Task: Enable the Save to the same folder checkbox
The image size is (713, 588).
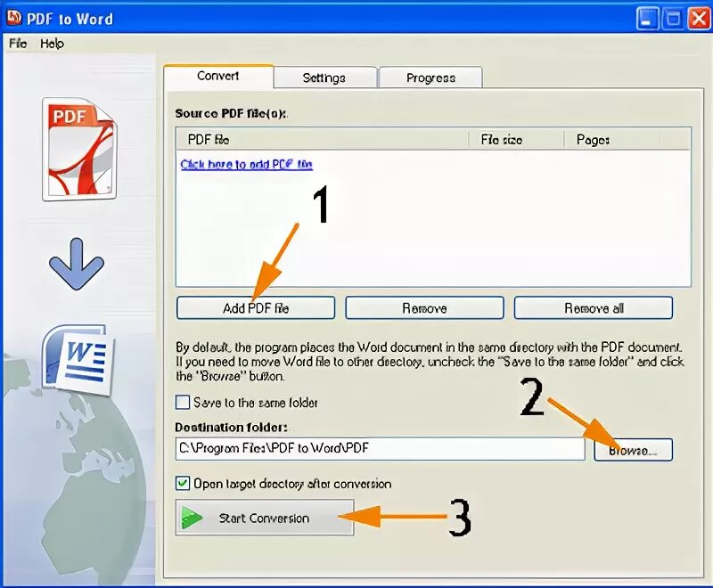Action: click(x=183, y=402)
